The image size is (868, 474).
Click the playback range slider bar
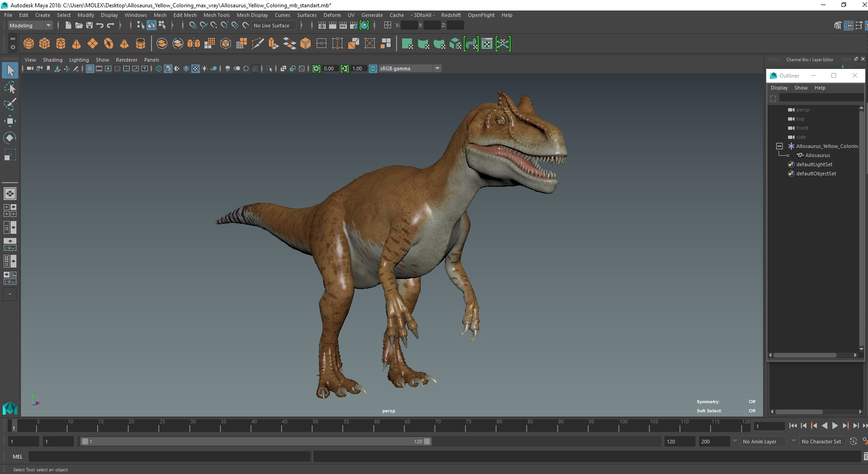coord(255,442)
